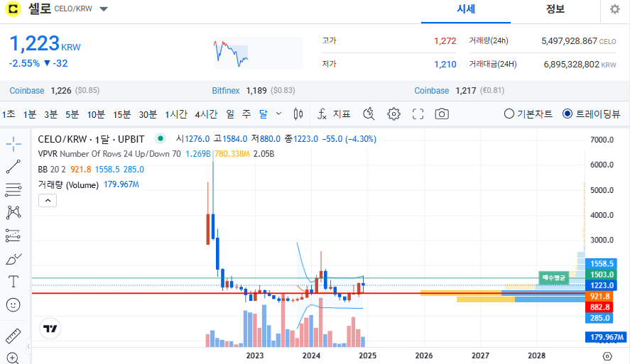Expand the CELO/KRW market selector arrow
This screenshot has height=364, width=630.
[104, 9]
